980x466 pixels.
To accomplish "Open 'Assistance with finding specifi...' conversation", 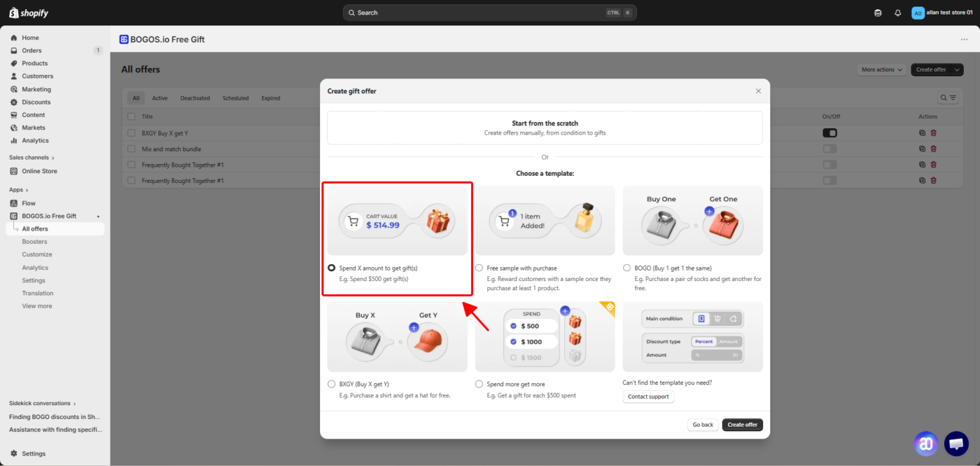I will (55, 429).
